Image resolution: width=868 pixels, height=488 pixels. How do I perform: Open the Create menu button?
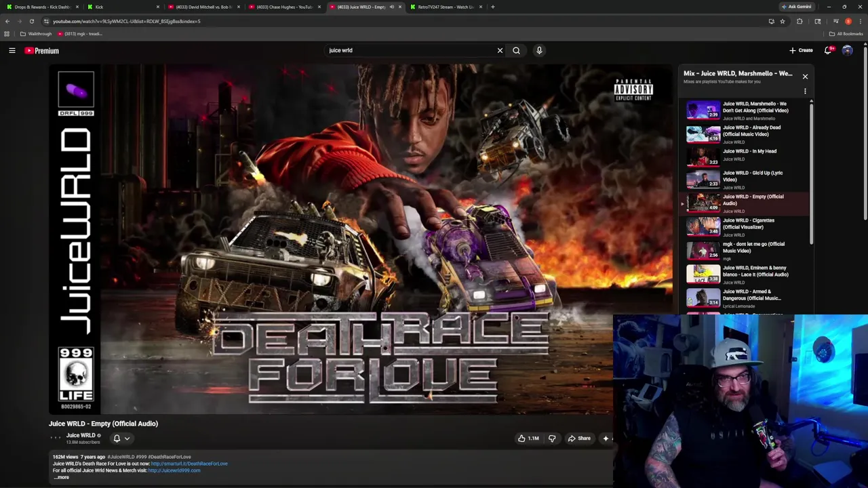(801, 50)
